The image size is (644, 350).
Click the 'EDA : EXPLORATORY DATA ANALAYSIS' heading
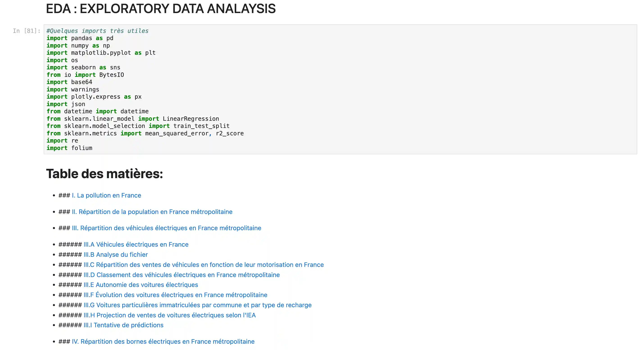(161, 9)
